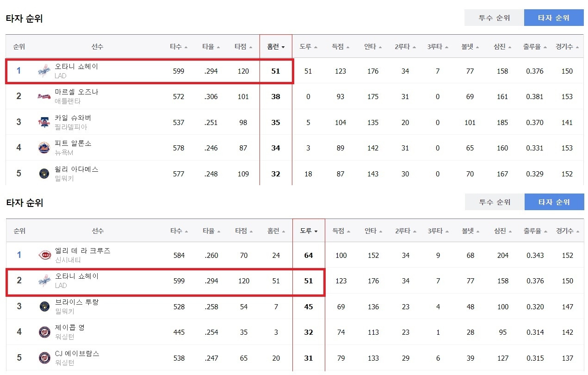Screen dimensions: 588x375
Task: Select 타자 순위 tab in bottom section
Action: point(554,202)
